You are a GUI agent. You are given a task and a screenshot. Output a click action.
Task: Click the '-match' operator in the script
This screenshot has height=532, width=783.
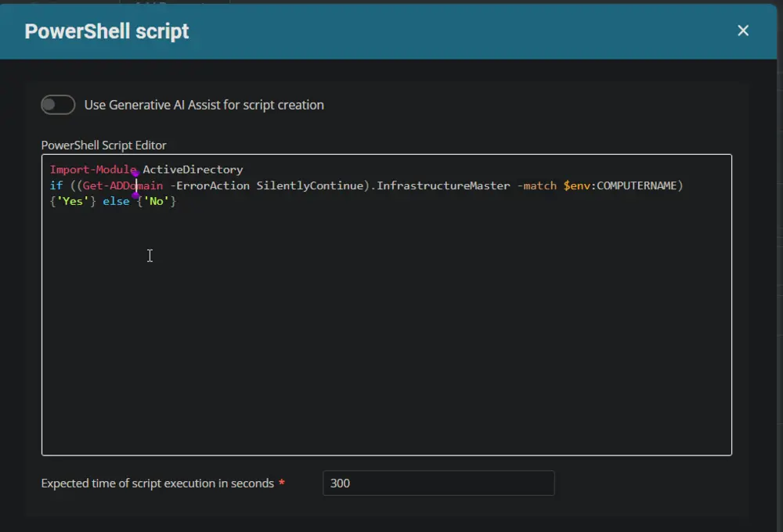click(x=537, y=185)
